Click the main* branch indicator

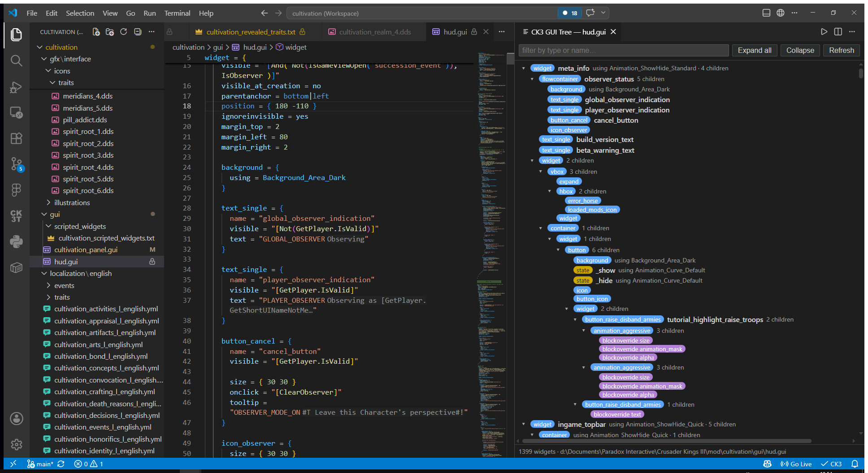tap(40, 464)
